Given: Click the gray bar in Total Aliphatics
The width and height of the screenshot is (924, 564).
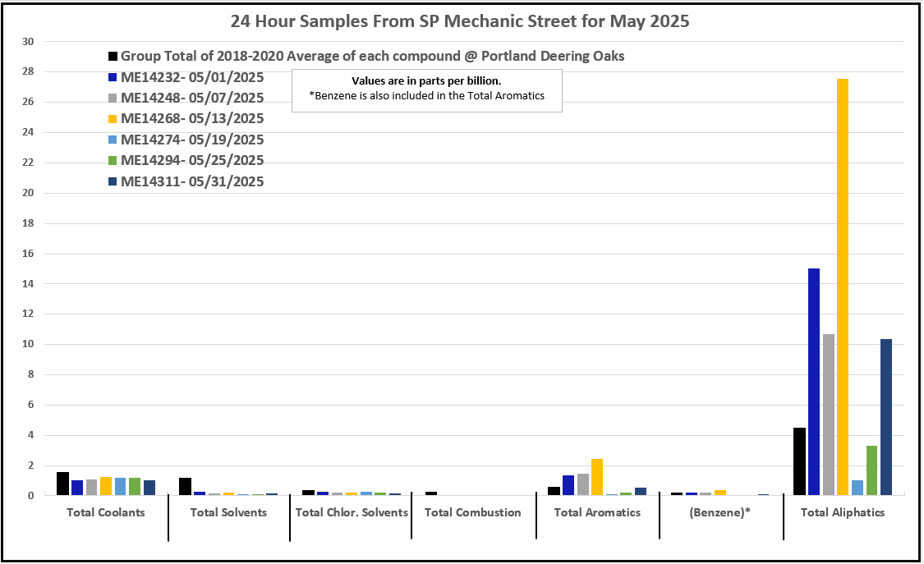Looking at the screenshot, I should tap(828, 415).
